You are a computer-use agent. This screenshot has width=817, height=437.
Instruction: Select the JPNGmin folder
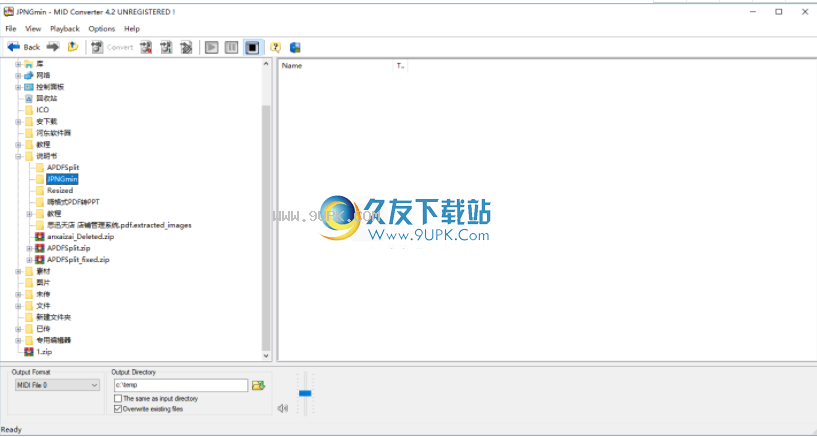pyautogui.click(x=62, y=179)
